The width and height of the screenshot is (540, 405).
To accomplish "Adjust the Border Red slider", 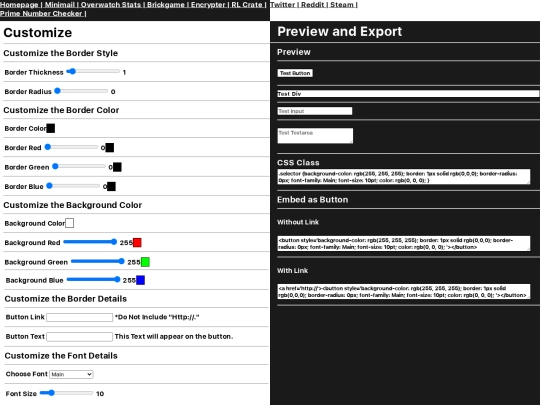I will [71, 147].
